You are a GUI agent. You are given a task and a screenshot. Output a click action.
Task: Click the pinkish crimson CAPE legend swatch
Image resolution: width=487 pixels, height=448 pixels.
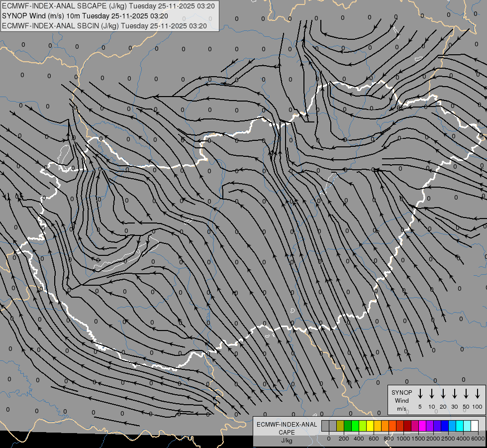(415, 426)
